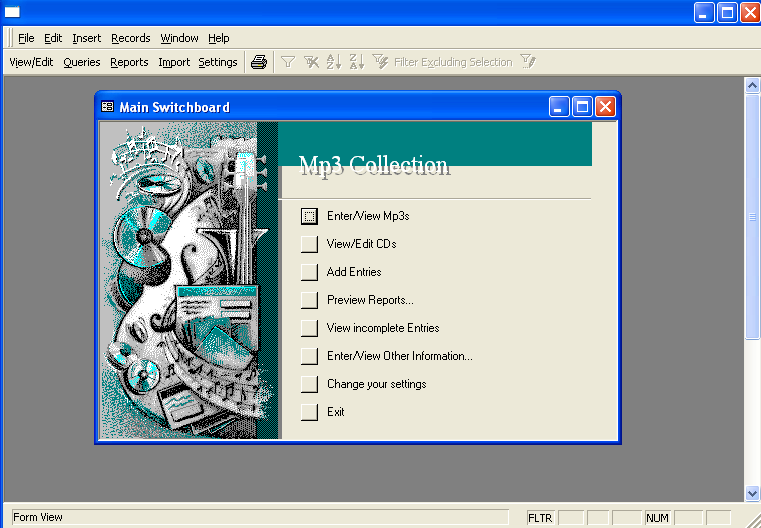Open the Edit menu
This screenshot has width=761, height=528.
click(53, 38)
